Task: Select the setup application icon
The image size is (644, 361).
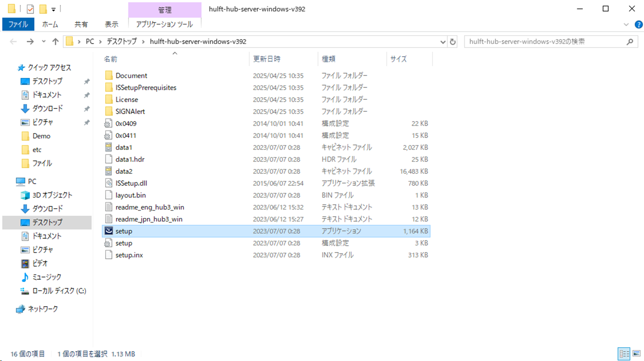Action: click(x=108, y=231)
